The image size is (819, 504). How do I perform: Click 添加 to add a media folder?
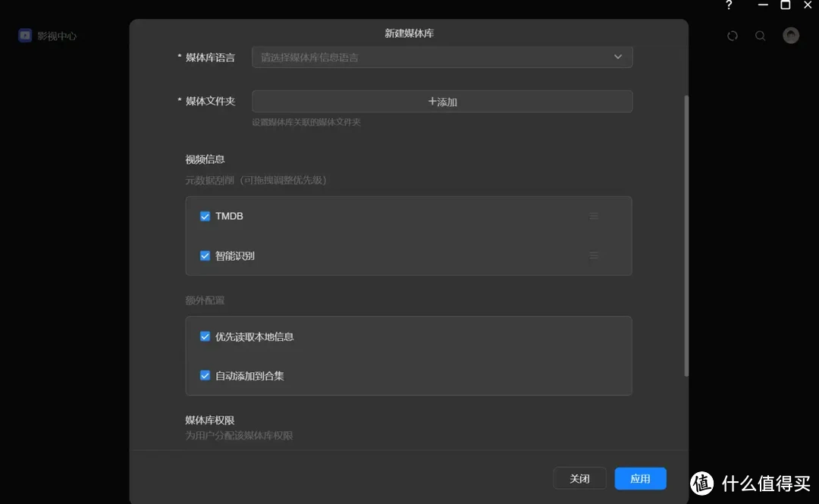pyautogui.click(x=442, y=101)
